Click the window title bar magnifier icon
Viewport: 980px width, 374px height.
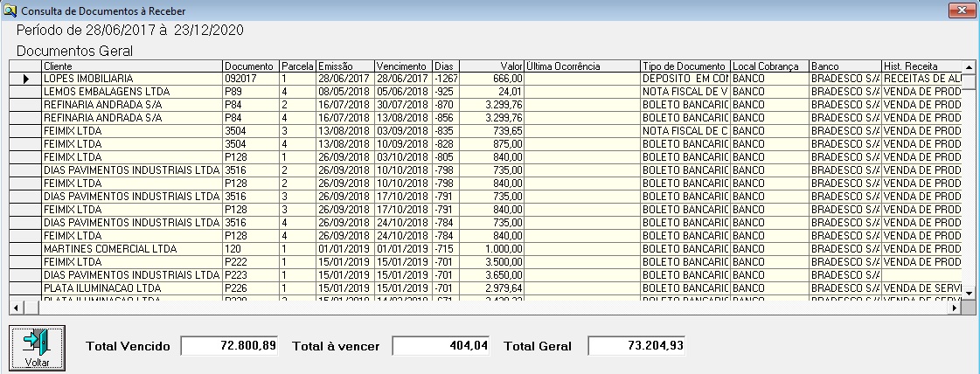[x=10, y=10]
